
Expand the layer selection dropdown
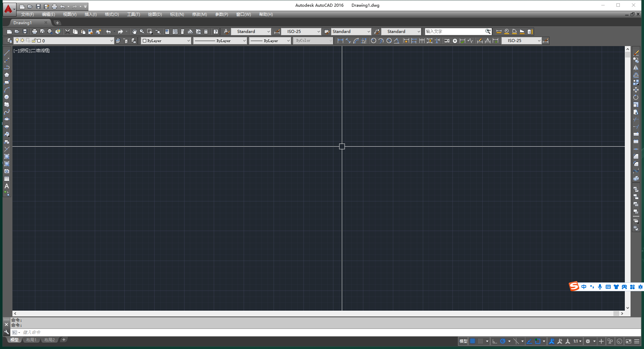point(112,41)
